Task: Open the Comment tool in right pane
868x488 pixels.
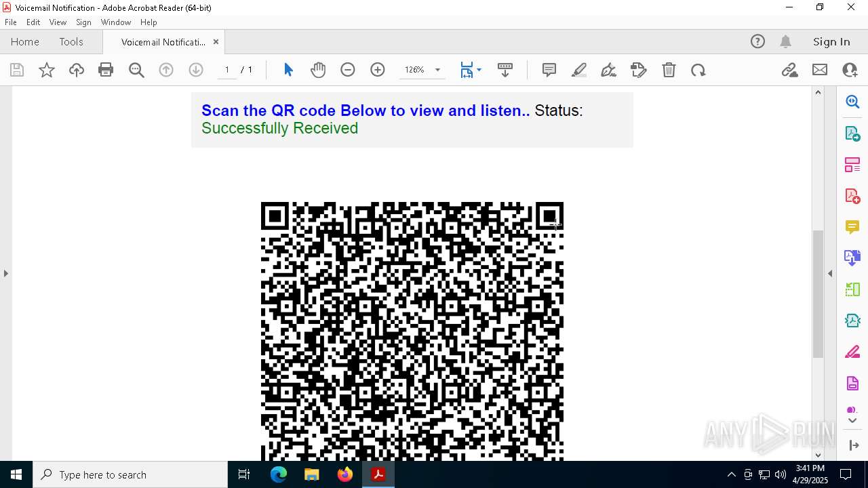Action: pyautogui.click(x=852, y=227)
